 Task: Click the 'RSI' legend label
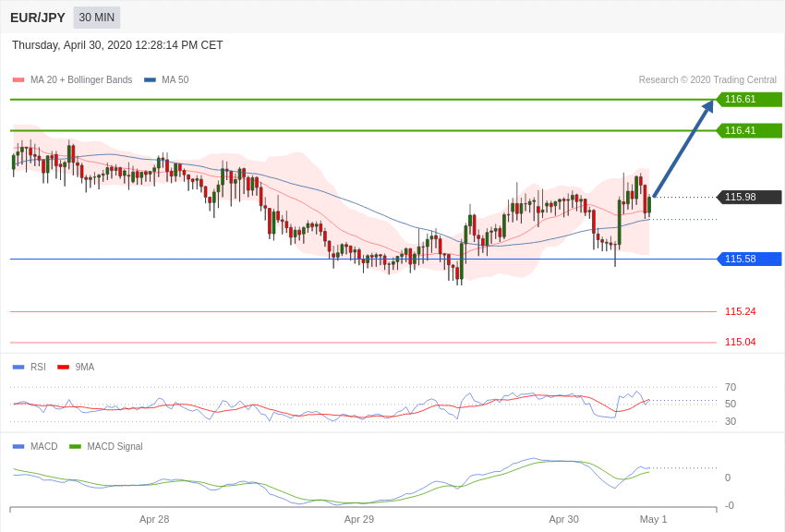tap(38, 367)
